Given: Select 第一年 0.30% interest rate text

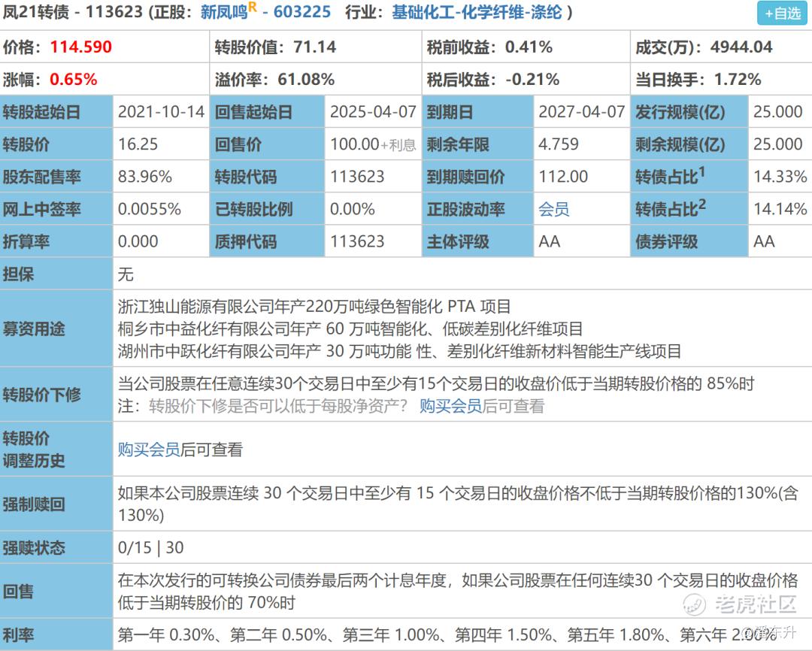Looking at the screenshot, I should pyautogui.click(x=165, y=634).
